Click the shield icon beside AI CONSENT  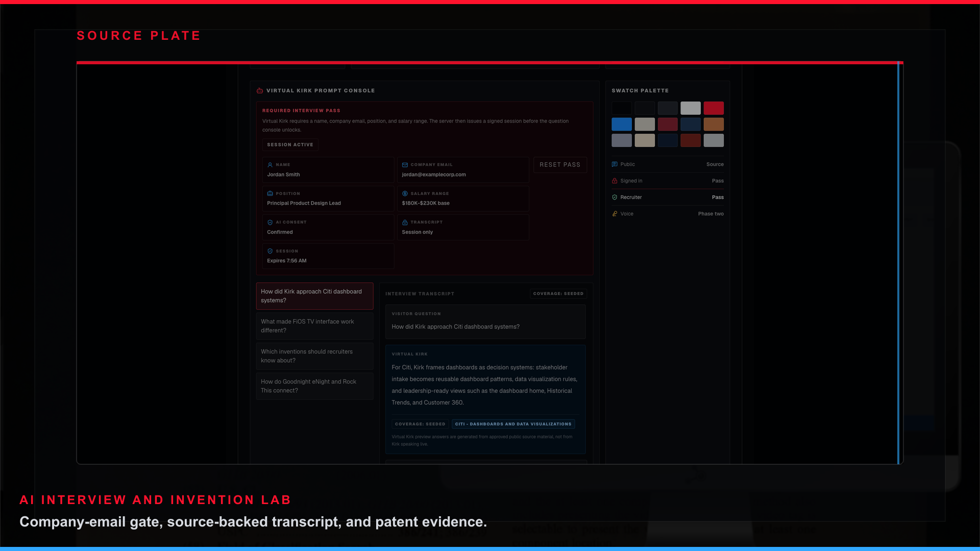pos(270,222)
